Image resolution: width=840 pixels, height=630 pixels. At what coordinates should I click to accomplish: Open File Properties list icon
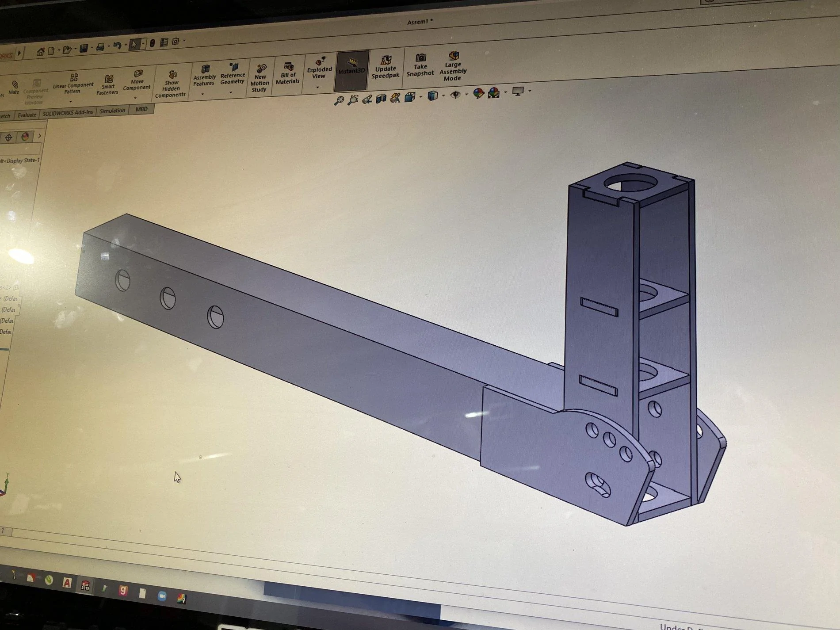(164, 42)
